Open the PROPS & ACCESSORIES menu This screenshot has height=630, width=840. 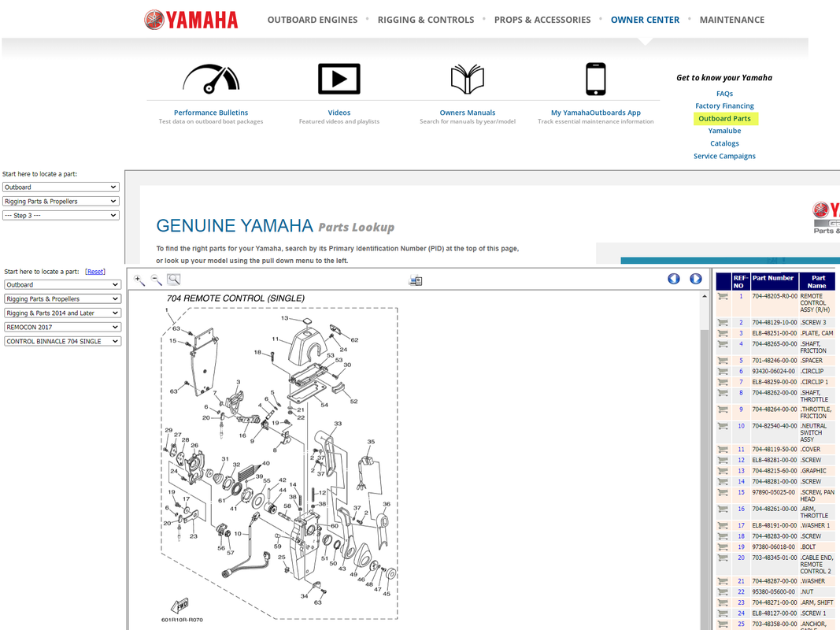tap(542, 20)
